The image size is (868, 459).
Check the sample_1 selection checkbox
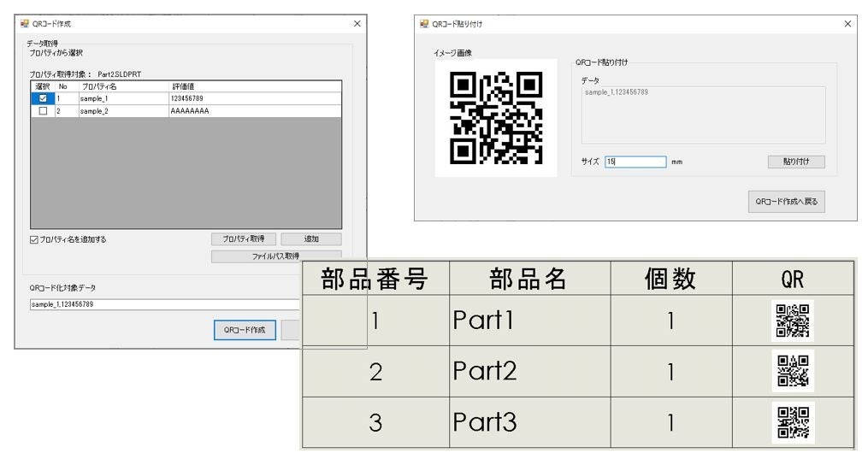click(43, 98)
